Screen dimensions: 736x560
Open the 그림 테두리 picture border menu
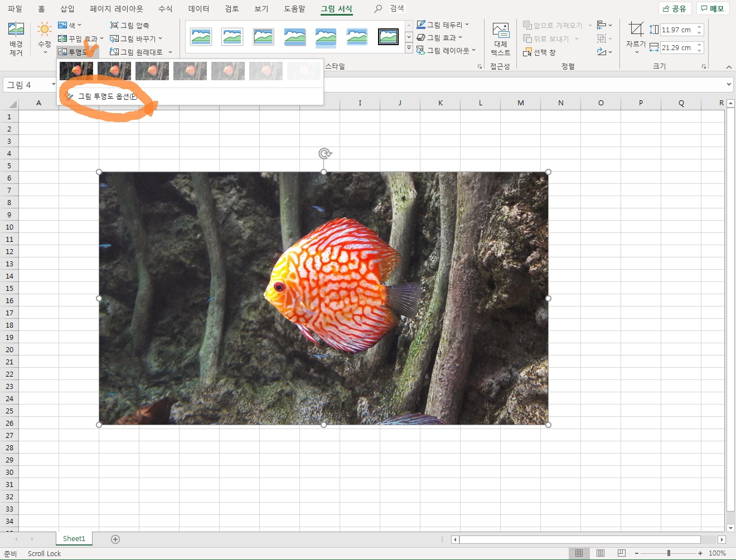click(x=443, y=25)
